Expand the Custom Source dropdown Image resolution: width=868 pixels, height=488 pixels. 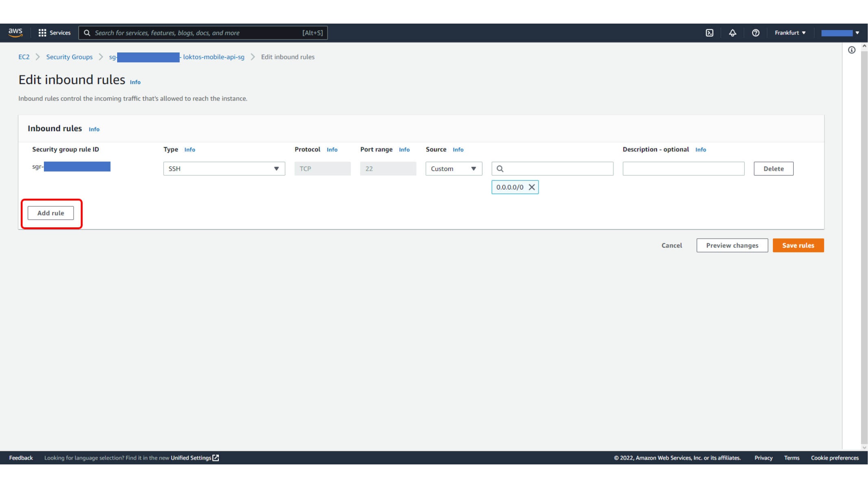454,169
